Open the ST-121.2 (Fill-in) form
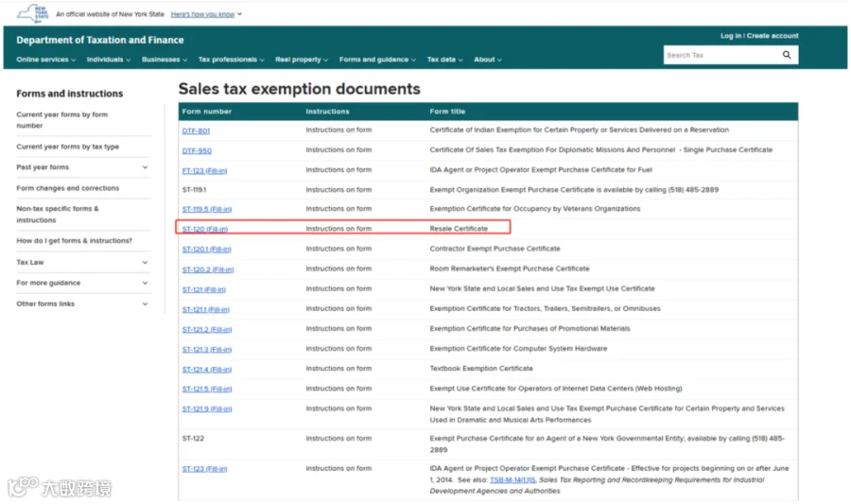The image size is (851, 504). pos(207,329)
